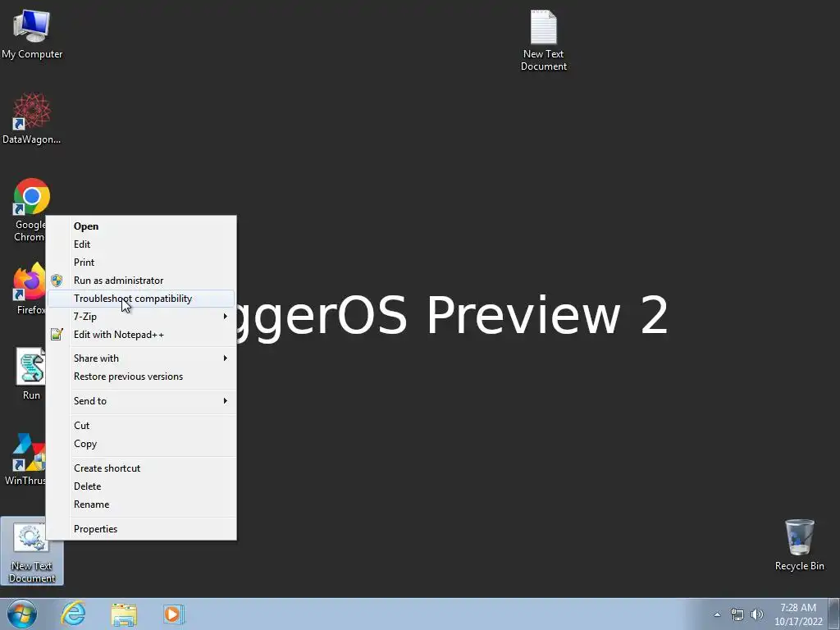Open the volume speaker tray icon
This screenshot has width=840, height=630.
pyautogui.click(x=757, y=614)
